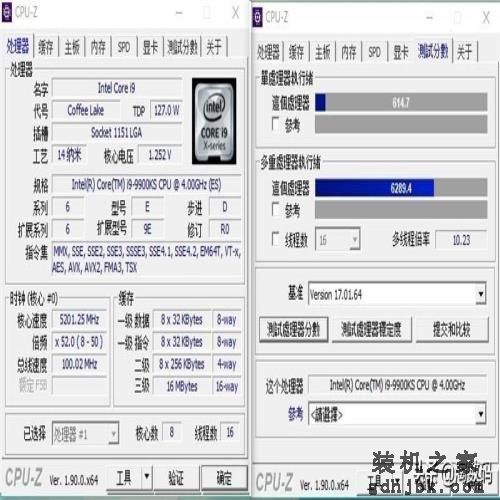Click the Intel Core i9 X-series logo image
500x500 pixels.
pos(214,121)
